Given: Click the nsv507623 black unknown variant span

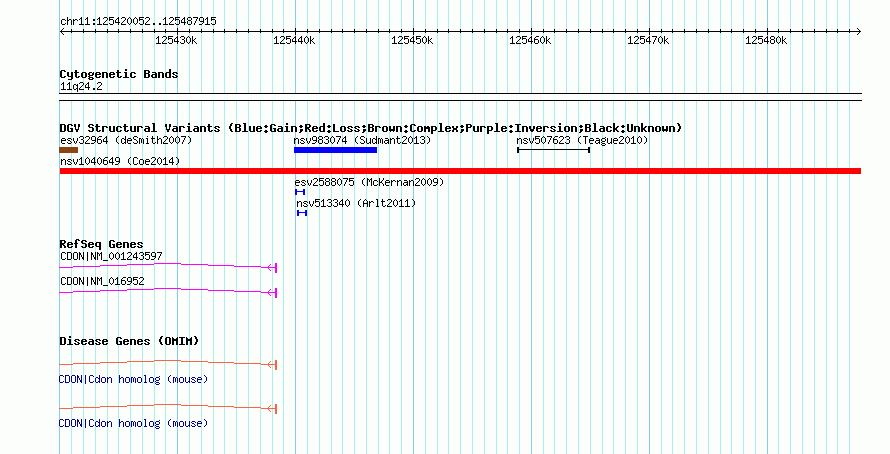Looking at the screenshot, I should tap(553, 150).
